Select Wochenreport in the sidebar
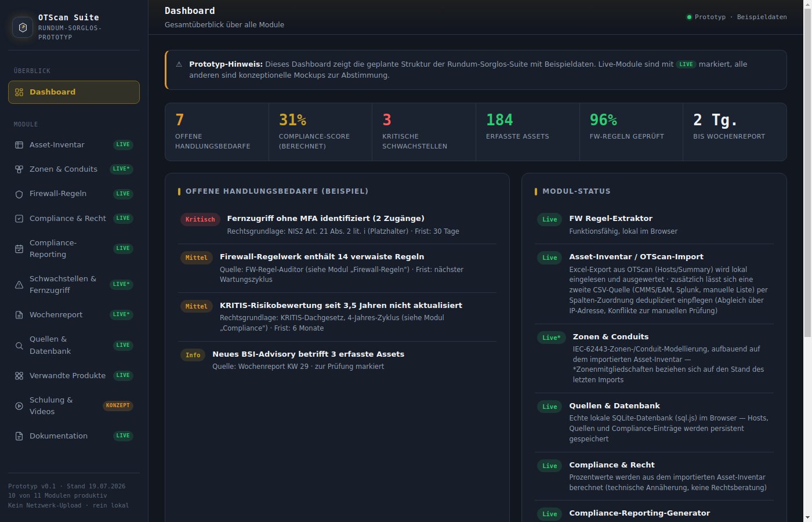The width and height of the screenshot is (812, 522). [x=74, y=315]
